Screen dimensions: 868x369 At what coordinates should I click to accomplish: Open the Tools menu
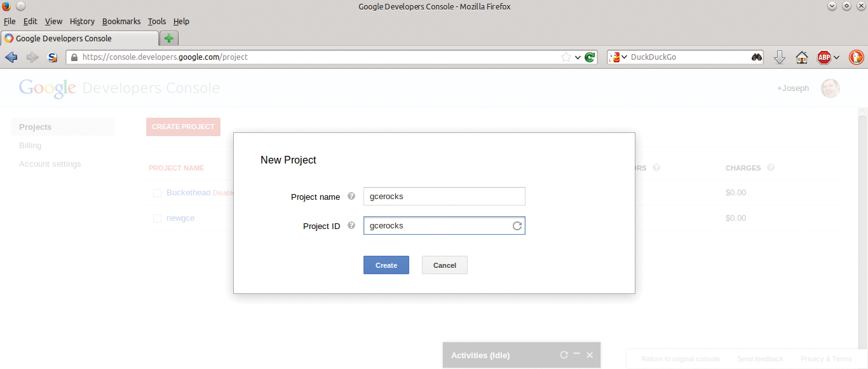click(157, 21)
